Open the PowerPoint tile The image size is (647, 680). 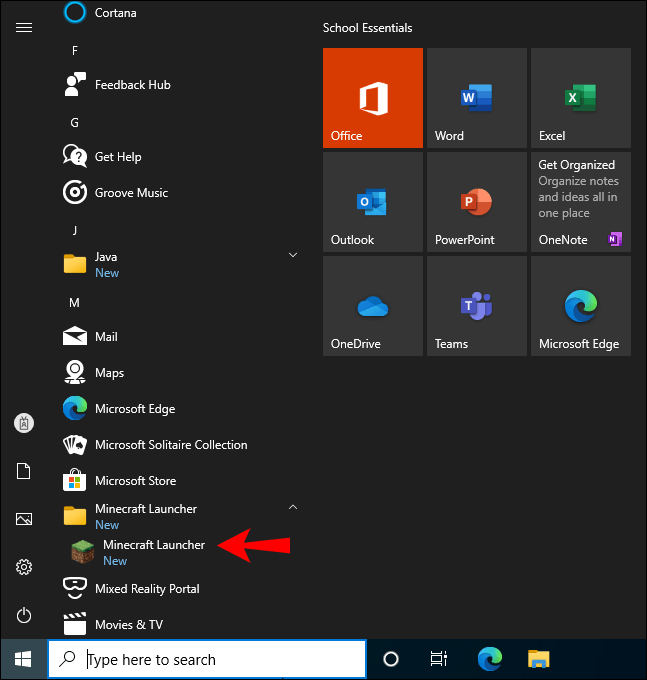[x=477, y=202]
